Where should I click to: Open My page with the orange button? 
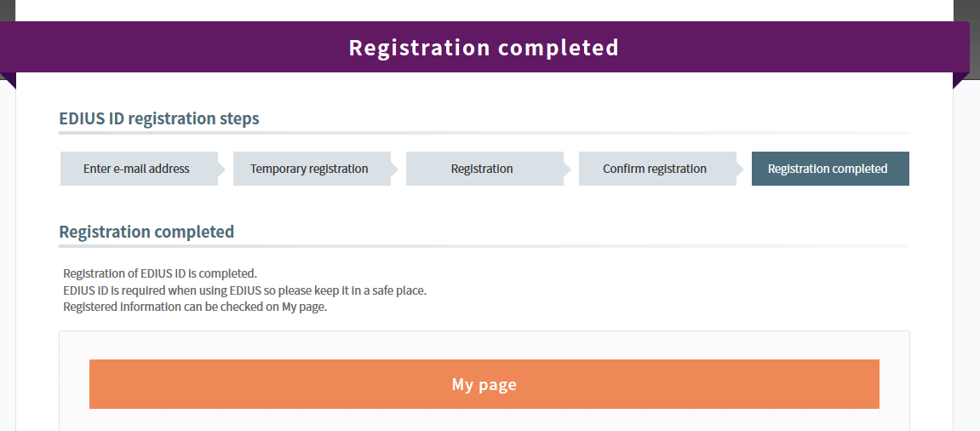[x=484, y=384]
